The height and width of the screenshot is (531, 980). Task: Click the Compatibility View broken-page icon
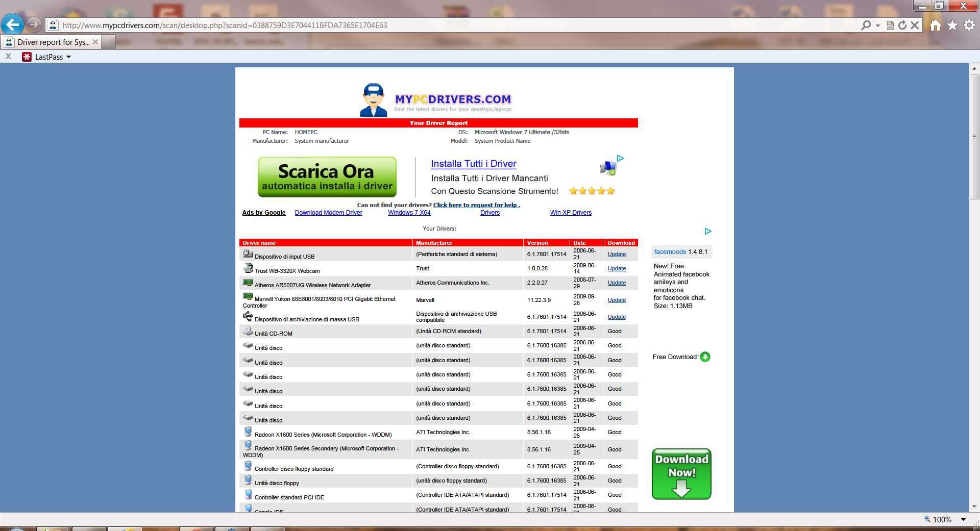(890, 25)
